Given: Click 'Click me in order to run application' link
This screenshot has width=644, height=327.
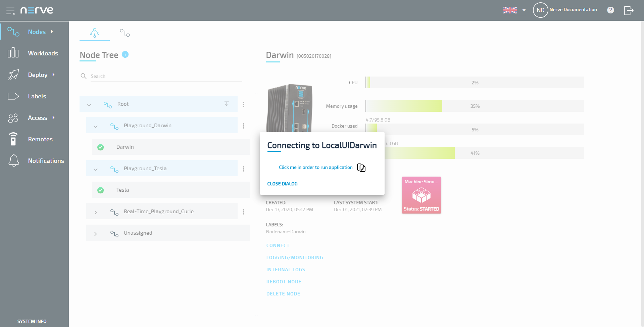Looking at the screenshot, I should click(x=315, y=168).
